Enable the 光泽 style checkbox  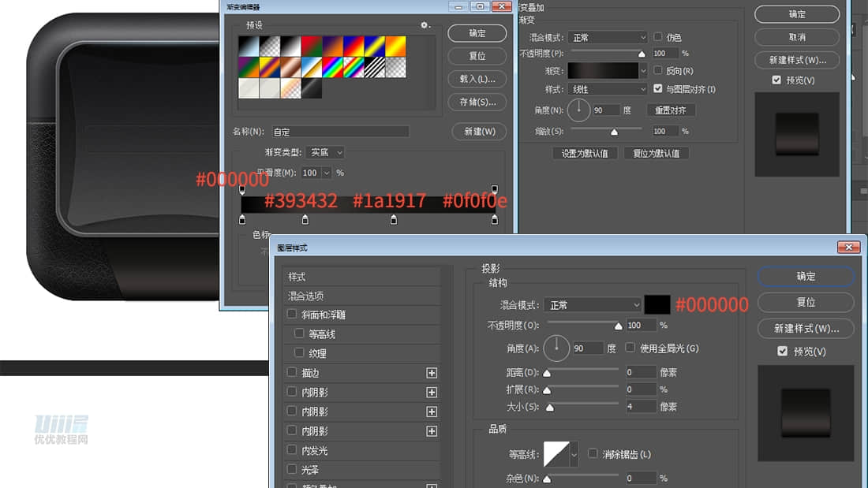click(x=292, y=469)
